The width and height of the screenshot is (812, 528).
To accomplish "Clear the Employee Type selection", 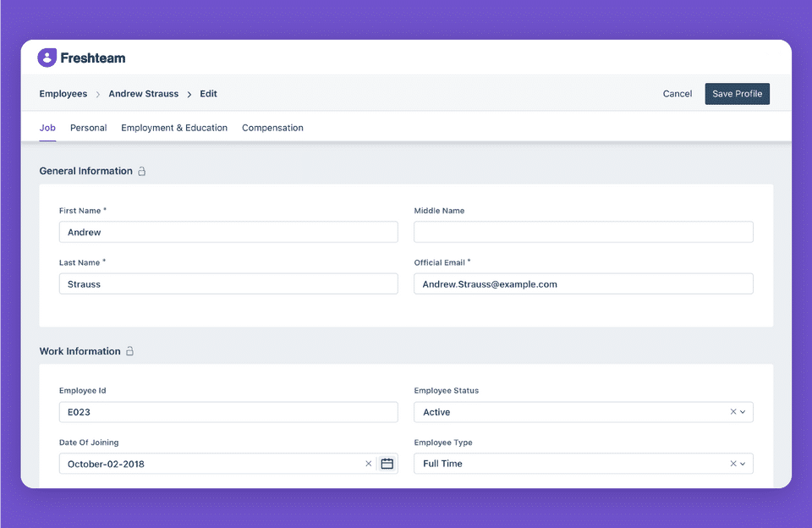I will pos(732,464).
